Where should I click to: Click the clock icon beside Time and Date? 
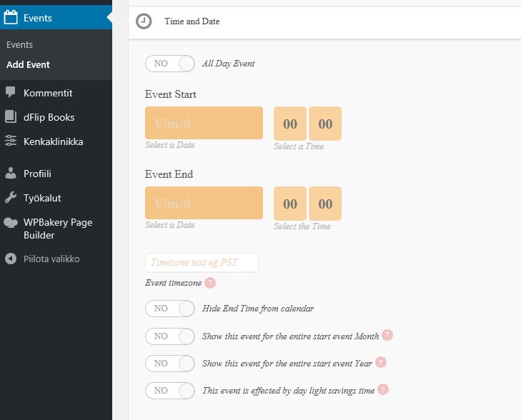coord(144,21)
